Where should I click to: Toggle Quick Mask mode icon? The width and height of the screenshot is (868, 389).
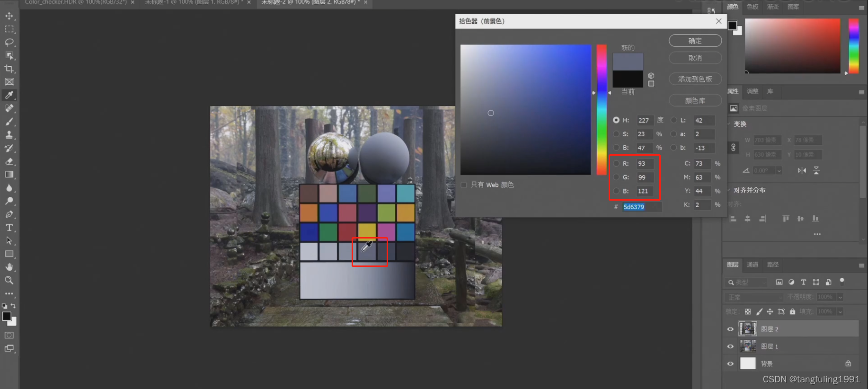(x=9, y=335)
